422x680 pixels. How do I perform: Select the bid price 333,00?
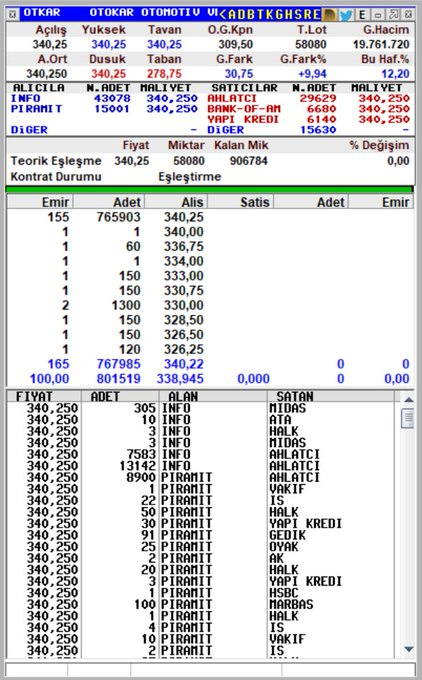tap(183, 276)
